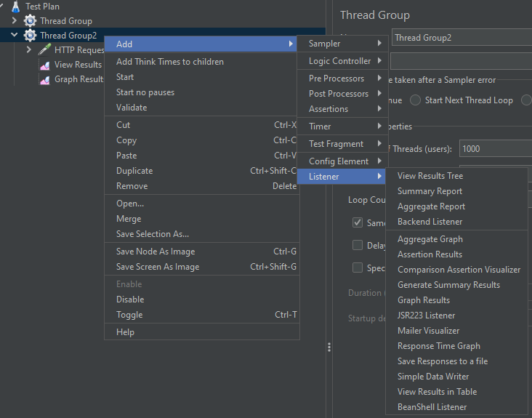Open the Config Element submenu
The width and height of the screenshot is (532, 418).
click(x=342, y=161)
